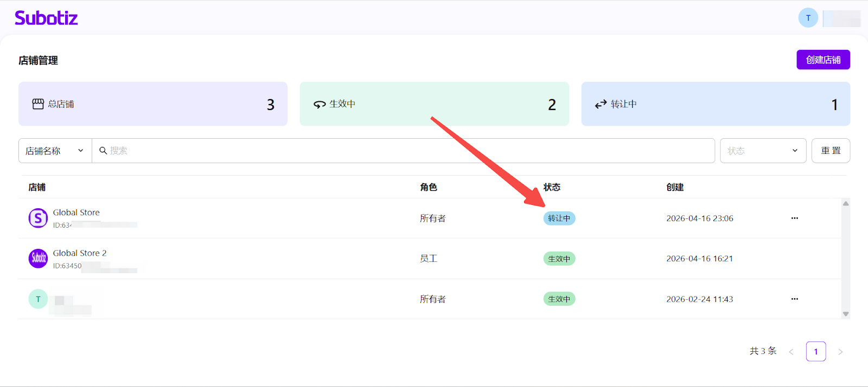Open the 状态 filter dropdown
This screenshot has width=868, height=387.
click(762, 151)
